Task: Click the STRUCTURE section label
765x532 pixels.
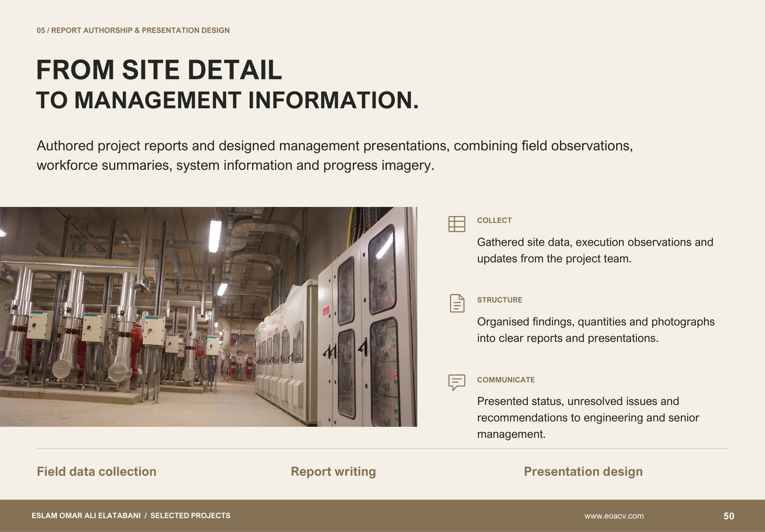Action: (x=500, y=300)
